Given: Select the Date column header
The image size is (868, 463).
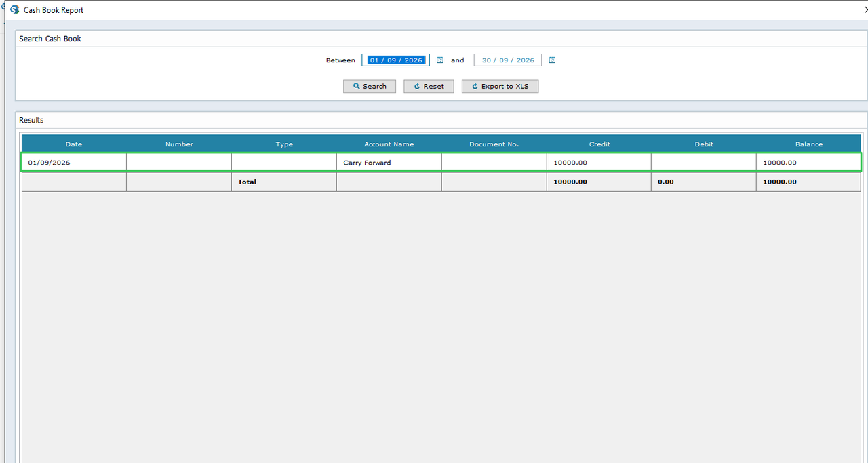Looking at the screenshot, I should click(74, 144).
